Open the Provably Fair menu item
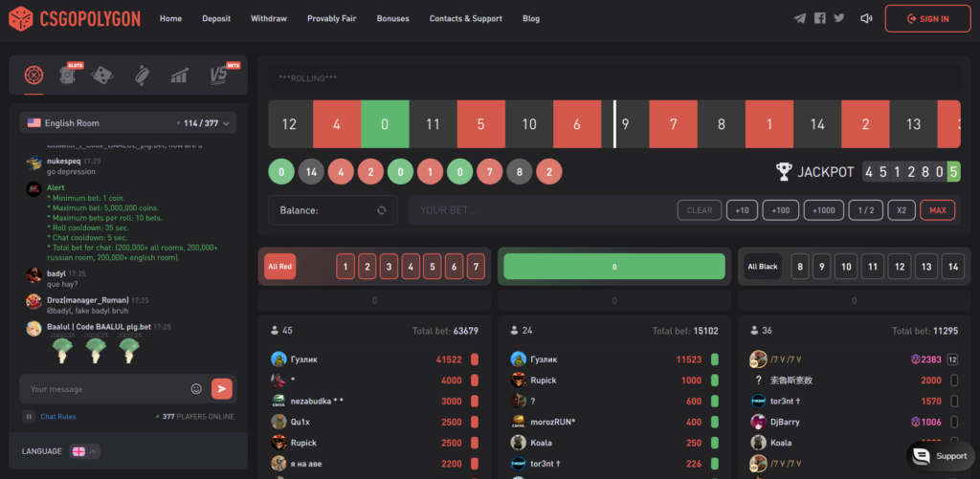Screen dimensions: 980x479 [330, 19]
